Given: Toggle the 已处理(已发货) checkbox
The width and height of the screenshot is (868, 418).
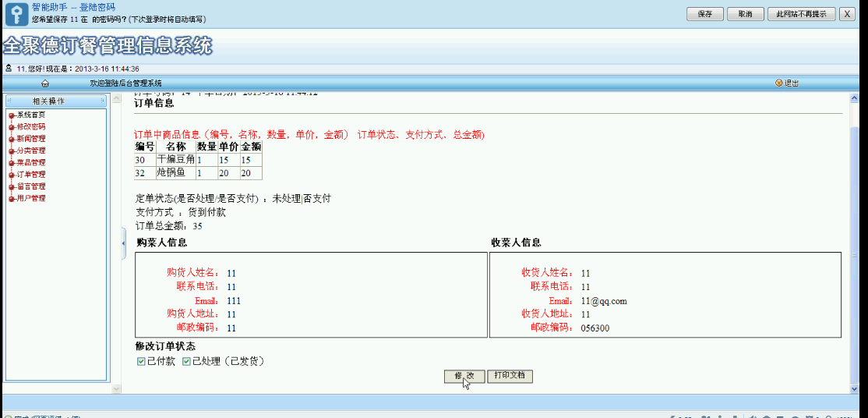Looking at the screenshot, I should [186, 361].
